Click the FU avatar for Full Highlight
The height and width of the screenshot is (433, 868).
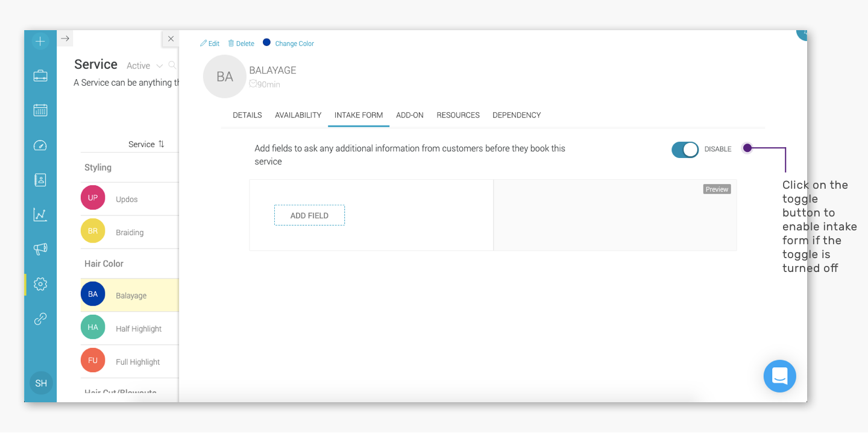coord(93,361)
